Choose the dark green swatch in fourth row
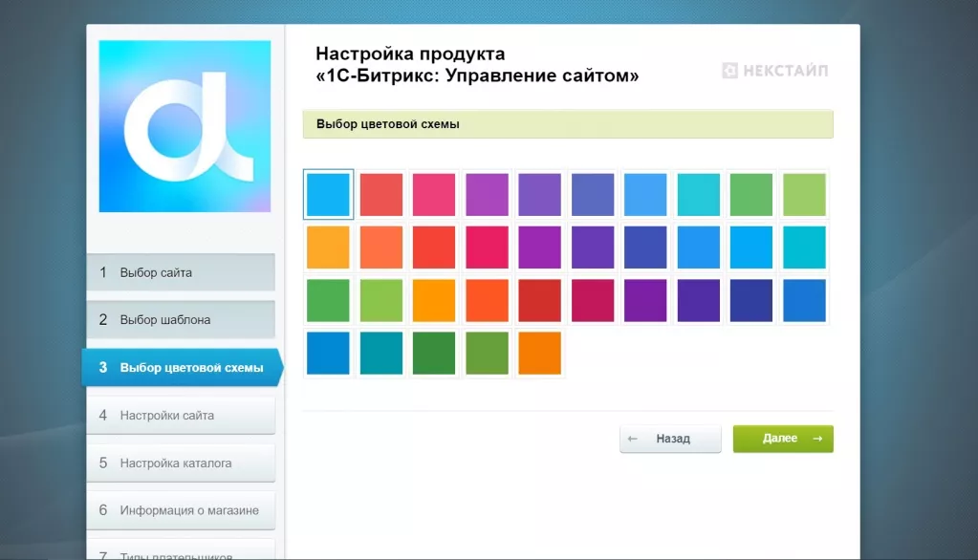Screen dimensions: 978x560 coord(434,354)
